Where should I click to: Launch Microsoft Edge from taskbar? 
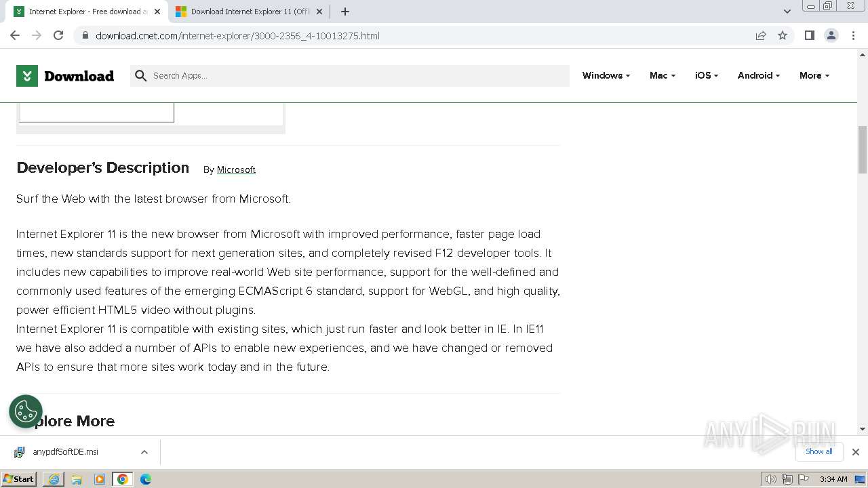coord(146,479)
